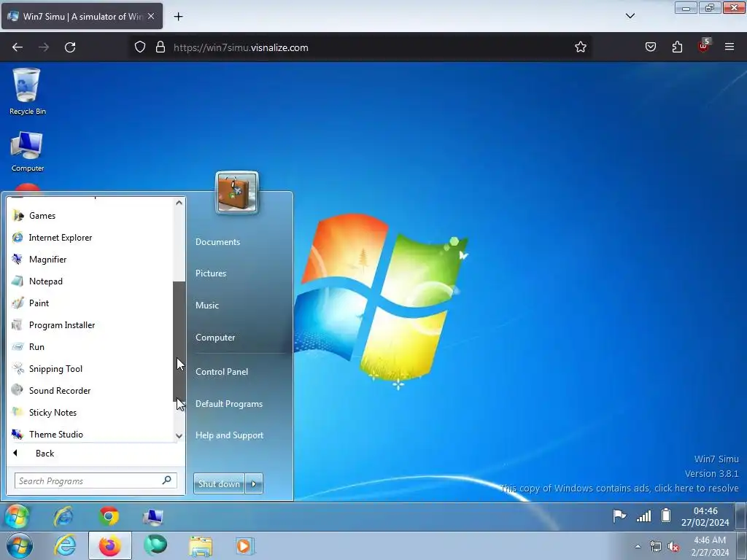Click the user account briefcase picture
The width and height of the screenshot is (747, 560).
tap(237, 192)
